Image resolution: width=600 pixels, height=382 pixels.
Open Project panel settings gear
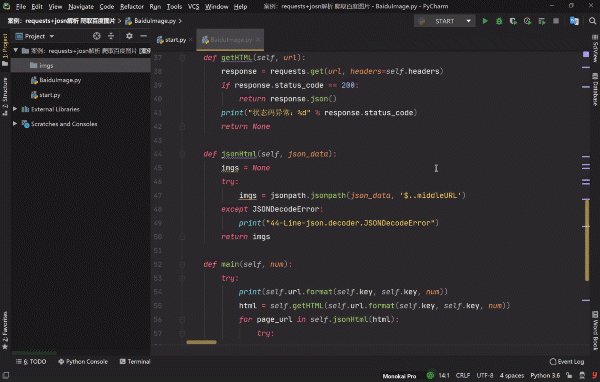pyautogui.click(x=129, y=36)
